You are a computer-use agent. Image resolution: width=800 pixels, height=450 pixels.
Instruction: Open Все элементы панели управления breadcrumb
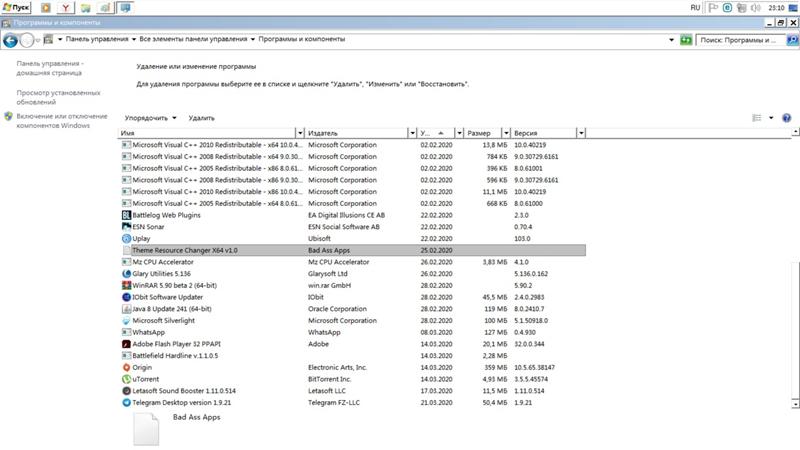click(193, 39)
